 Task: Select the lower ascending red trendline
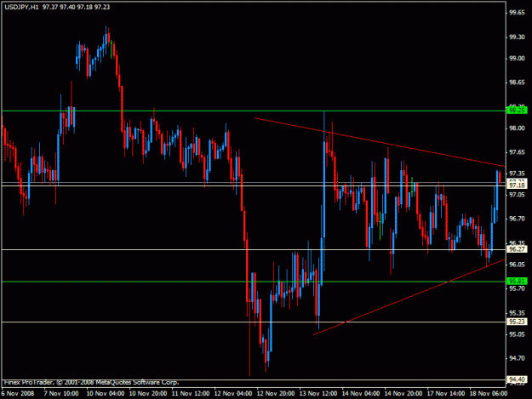tap(409, 297)
